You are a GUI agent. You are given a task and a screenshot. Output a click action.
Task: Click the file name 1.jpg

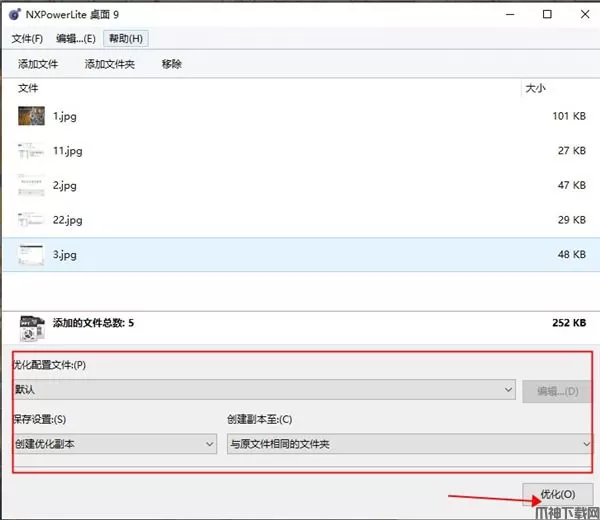pos(65,116)
